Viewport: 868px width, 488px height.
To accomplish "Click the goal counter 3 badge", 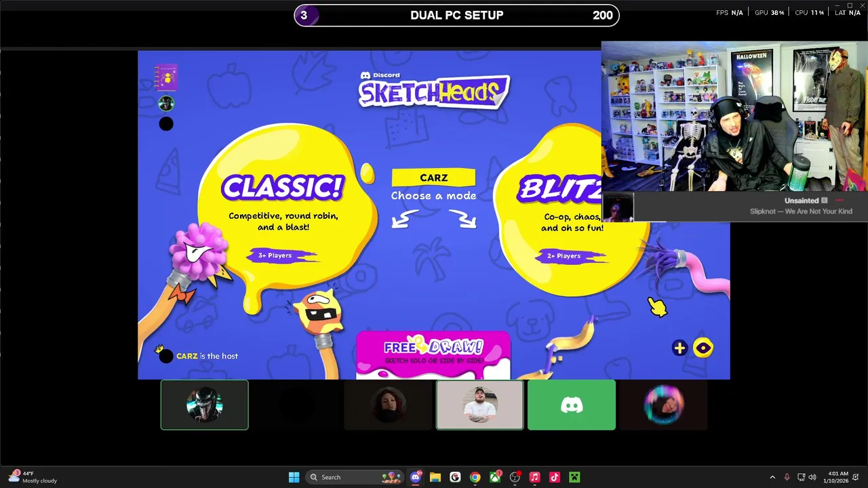I will coord(304,15).
